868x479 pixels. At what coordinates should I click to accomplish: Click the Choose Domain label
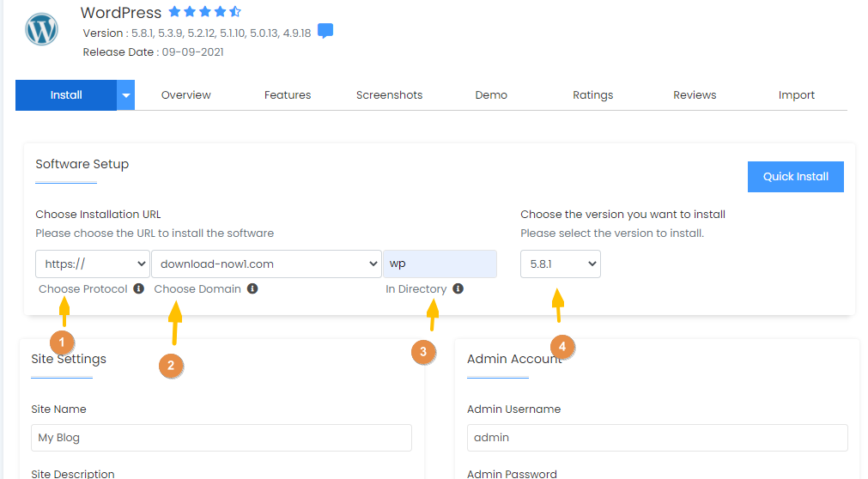click(197, 289)
